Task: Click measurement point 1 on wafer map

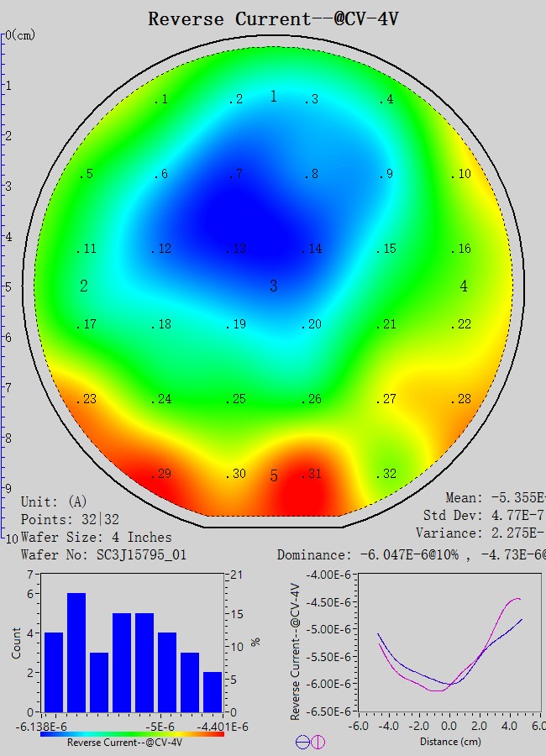Action: [162, 100]
